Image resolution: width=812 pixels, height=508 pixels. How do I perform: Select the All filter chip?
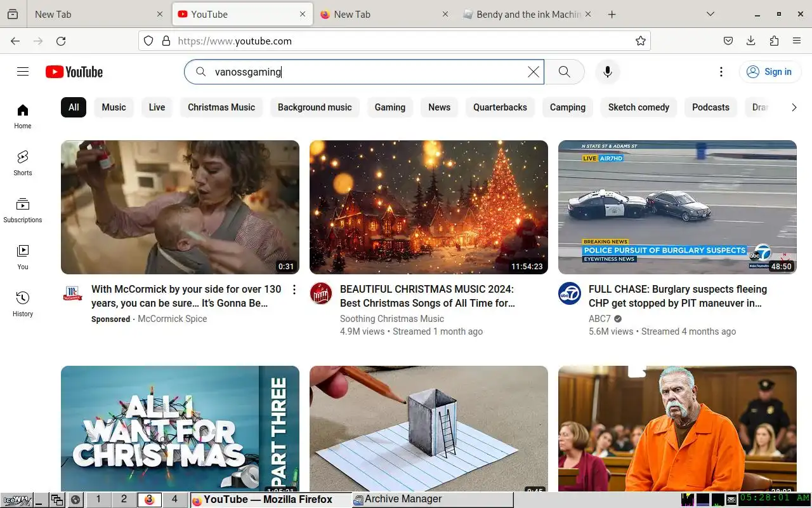tap(74, 107)
